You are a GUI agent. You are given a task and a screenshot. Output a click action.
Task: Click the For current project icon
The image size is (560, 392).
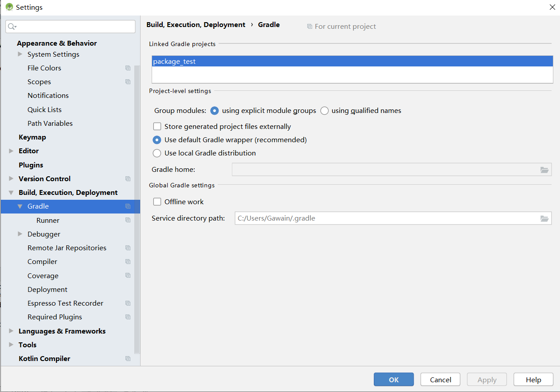pos(309,27)
